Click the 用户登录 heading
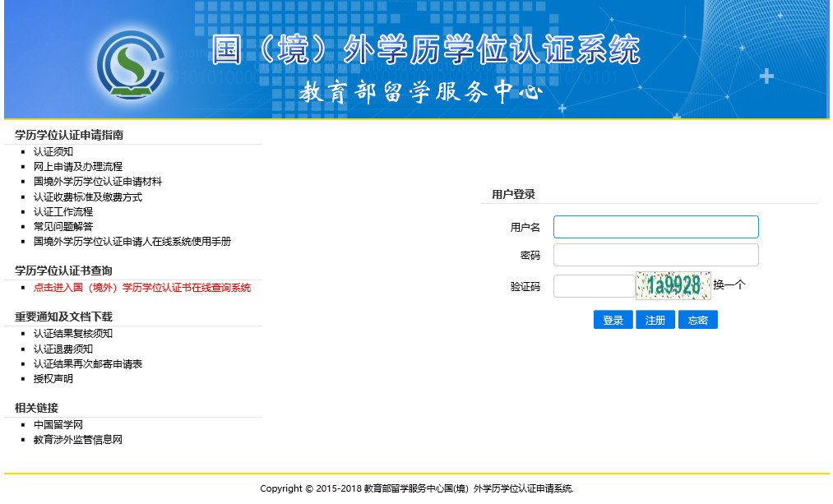 tap(513, 194)
